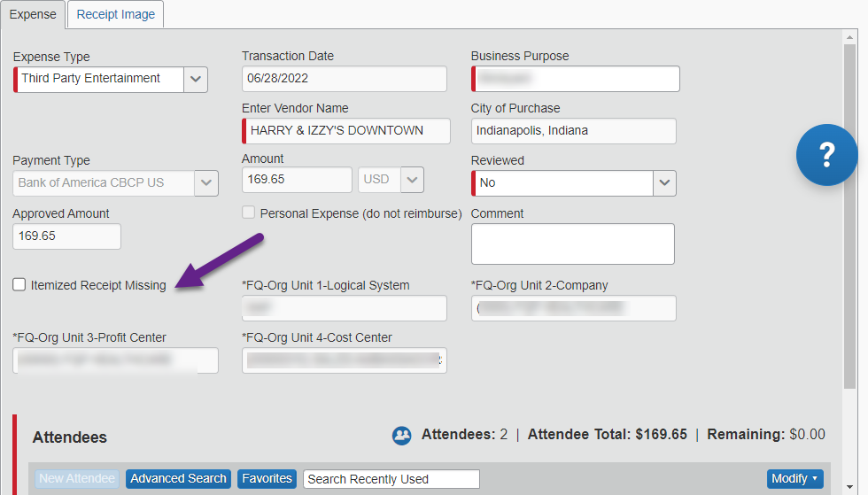Open the Modify menu button
The width and height of the screenshot is (868, 495).
click(x=794, y=479)
